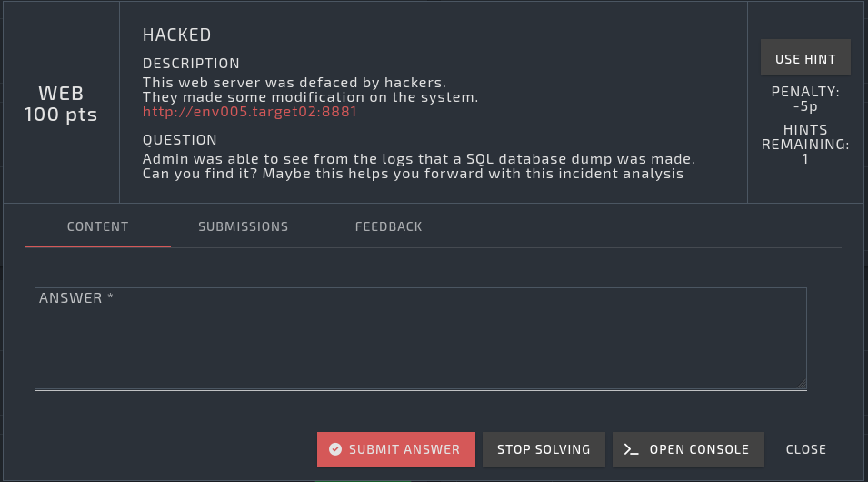Open the SUBMISSIONS tab
The image size is (868, 482).
point(244,226)
